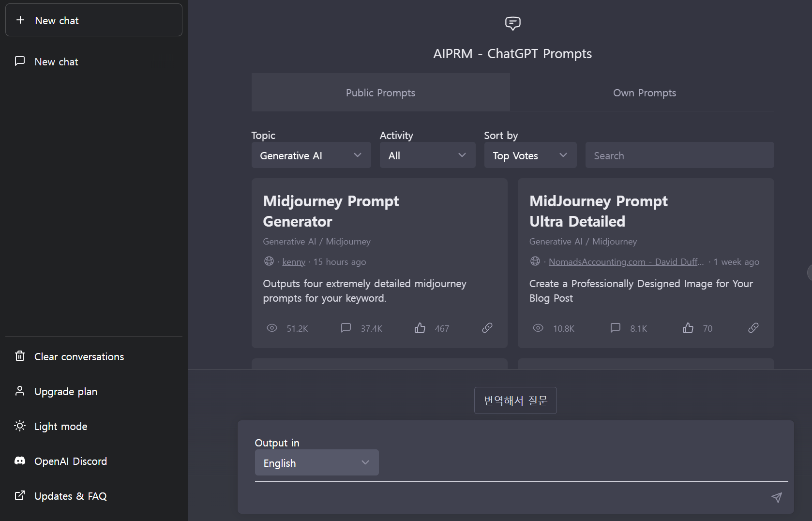Open the NomadsAccounting.com - David Duff author link
The height and width of the screenshot is (521, 812).
(x=626, y=261)
